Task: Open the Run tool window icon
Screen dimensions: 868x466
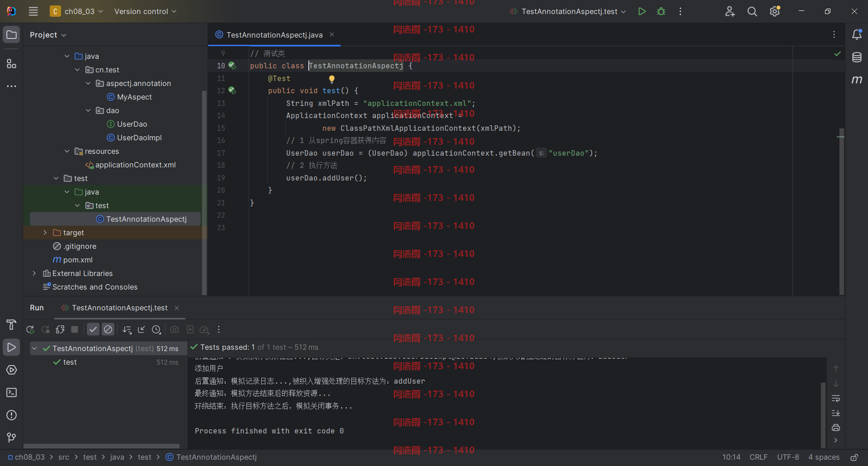Action: pyautogui.click(x=11, y=347)
